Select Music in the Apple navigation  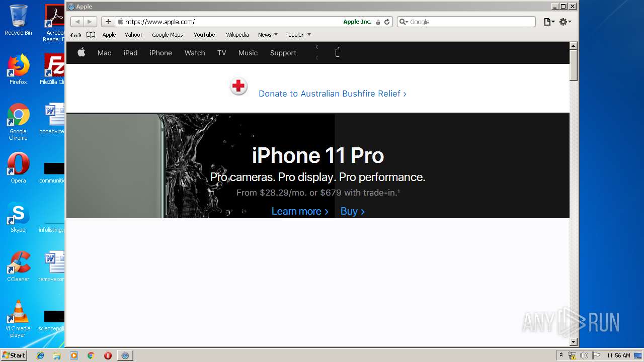pos(248,53)
